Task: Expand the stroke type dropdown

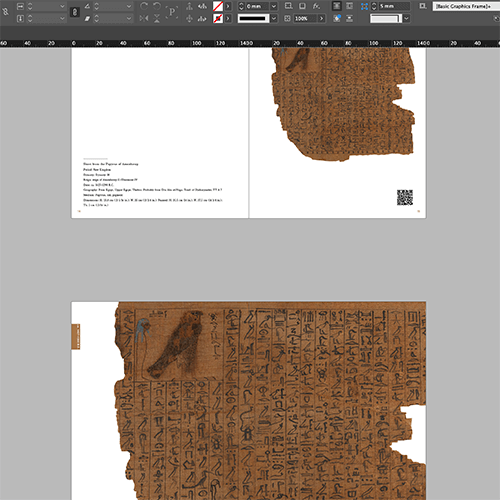Action: (274, 18)
